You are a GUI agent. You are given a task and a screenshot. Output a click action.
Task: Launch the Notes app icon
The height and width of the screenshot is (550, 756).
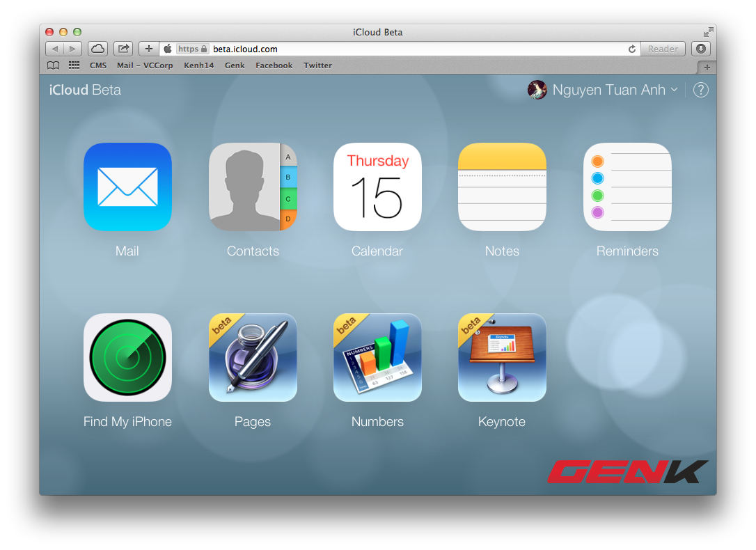click(x=502, y=187)
